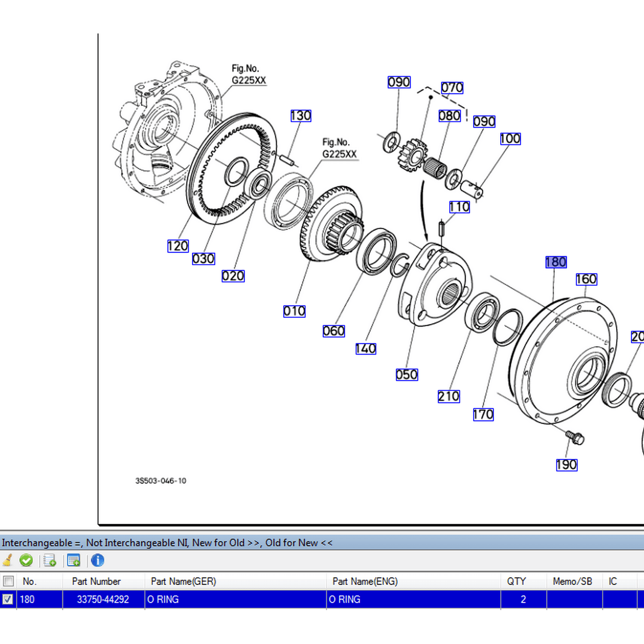Click the green checkmark confirm icon
The height and width of the screenshot is (644, 644).
point(26,560)
